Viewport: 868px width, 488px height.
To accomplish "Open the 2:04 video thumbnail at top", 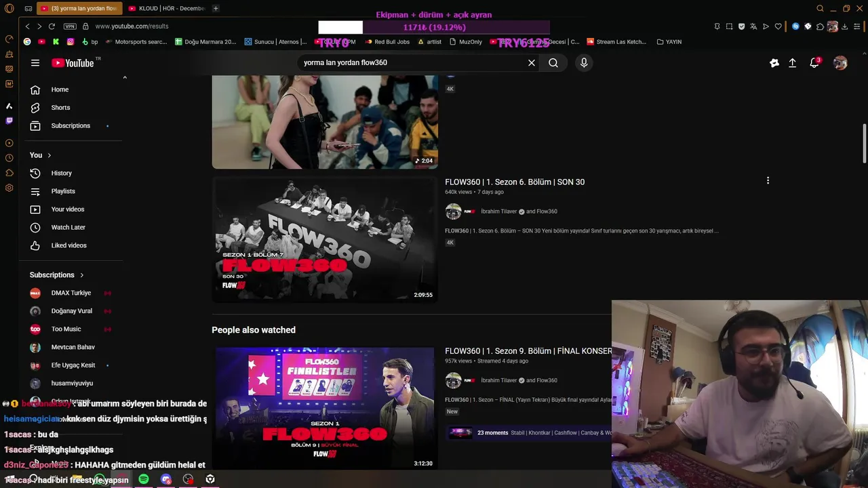I will click(x=325, y=122).
